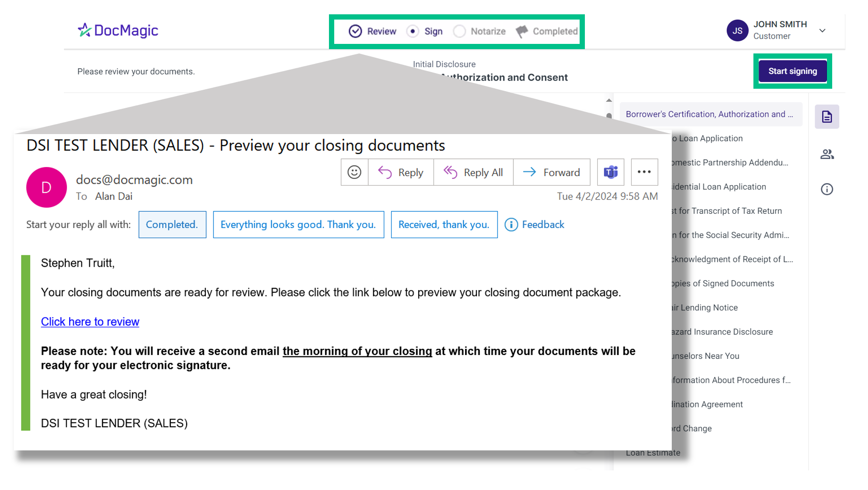This screenshot has width=868, height=490.
Task: Open the 'Click here to review' link
Action: click(90, 322)
